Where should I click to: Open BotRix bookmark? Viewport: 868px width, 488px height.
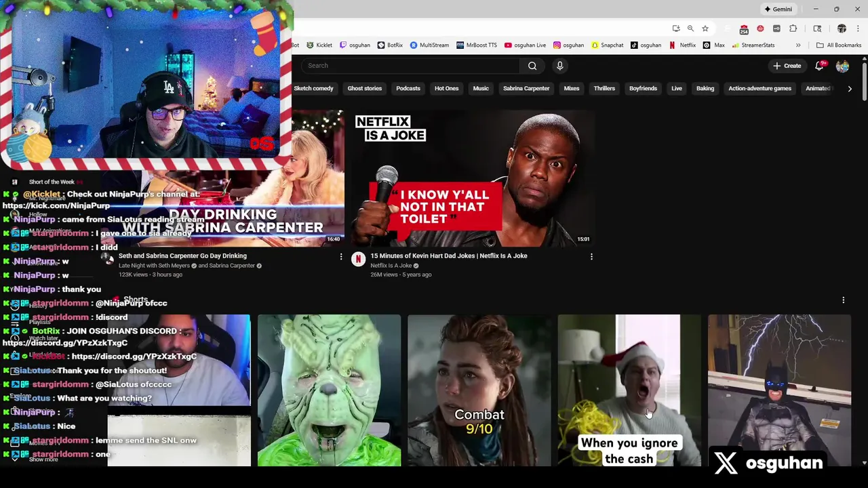click(390, 45)
